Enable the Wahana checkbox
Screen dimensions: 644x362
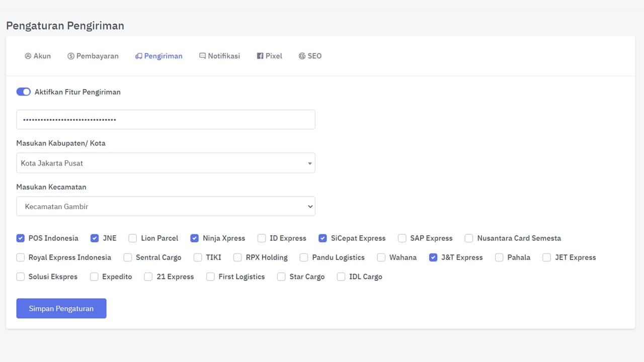click(x=381, y=257)
